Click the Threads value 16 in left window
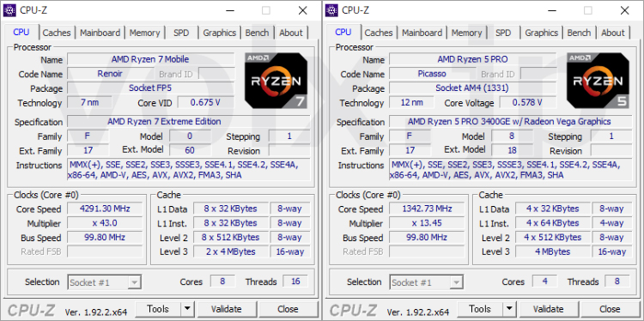This screenshot has width=644, height=321. pyautogui.click(x=295, y=282)
